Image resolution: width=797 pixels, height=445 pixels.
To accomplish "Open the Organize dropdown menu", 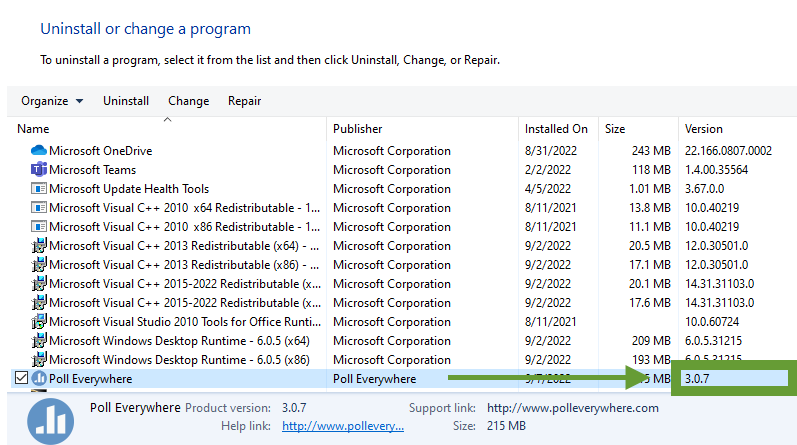I will (x=52, y=101).
